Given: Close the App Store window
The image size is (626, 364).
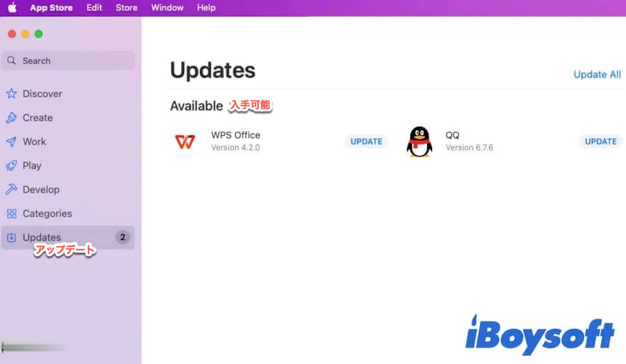Looking at the screenshot, I should point(12,34).
